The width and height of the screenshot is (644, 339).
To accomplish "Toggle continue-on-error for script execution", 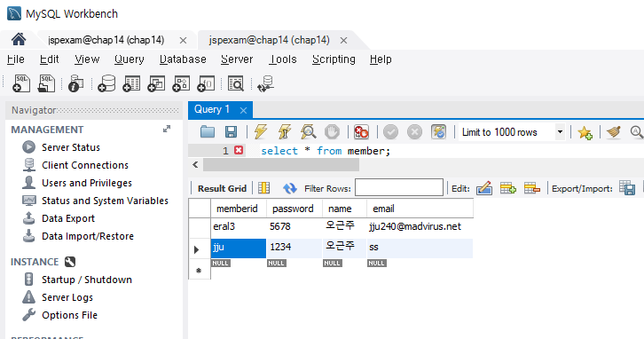I will pyautogui.click(x=361, y=132).
